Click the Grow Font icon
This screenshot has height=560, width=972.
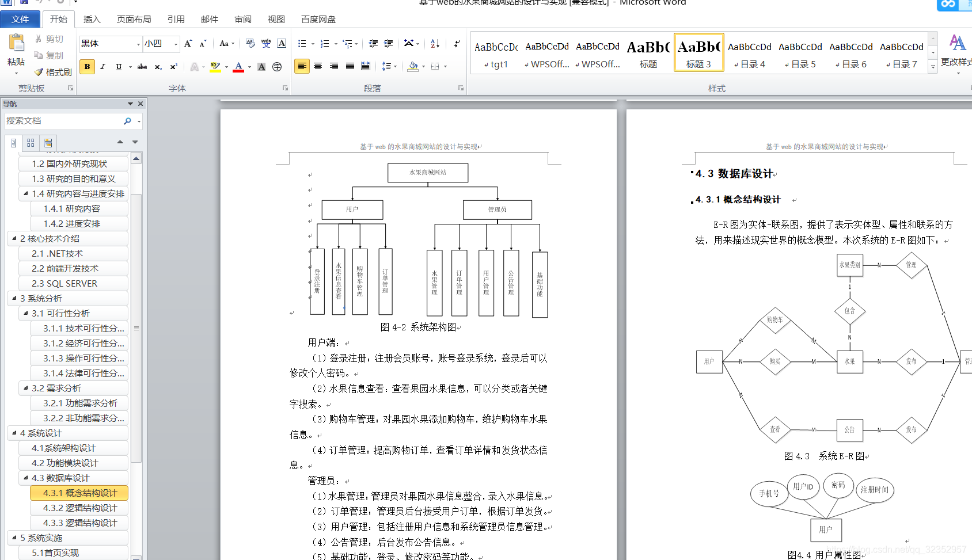tap(188, 44)
